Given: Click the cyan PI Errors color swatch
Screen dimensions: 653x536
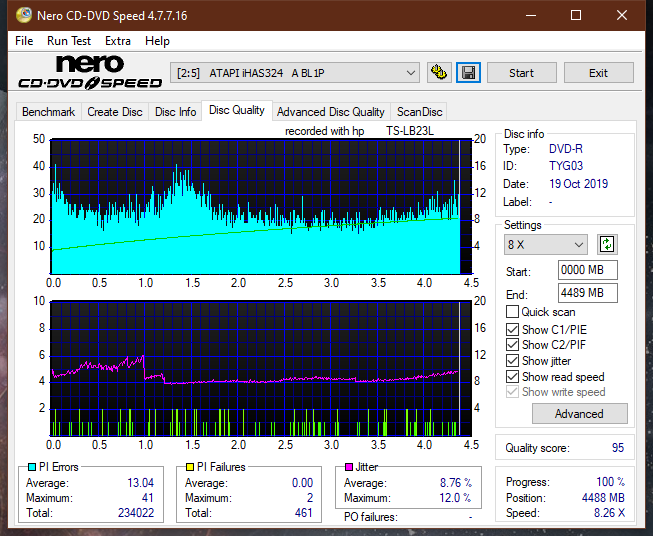Looking at the screenshot, I should [x=32, y=467].
